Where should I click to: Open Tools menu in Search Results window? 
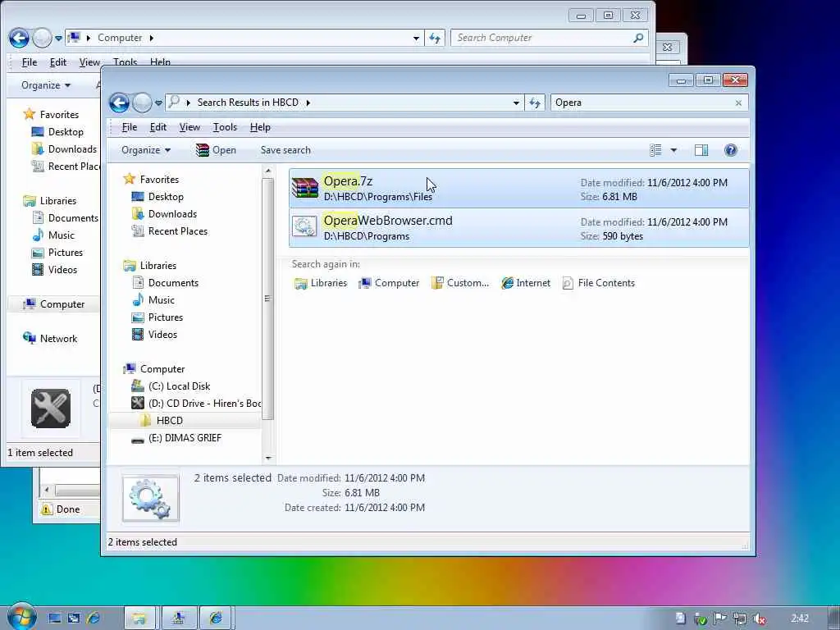225,127
